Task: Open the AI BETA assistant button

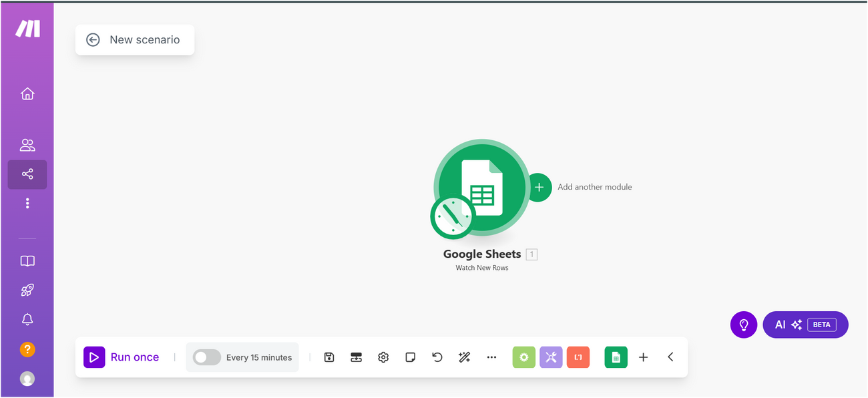Action: click(x=806, y=325)
